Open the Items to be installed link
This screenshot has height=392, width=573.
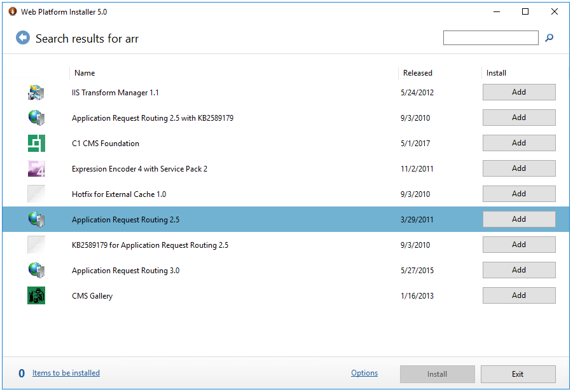click(66, 373)
